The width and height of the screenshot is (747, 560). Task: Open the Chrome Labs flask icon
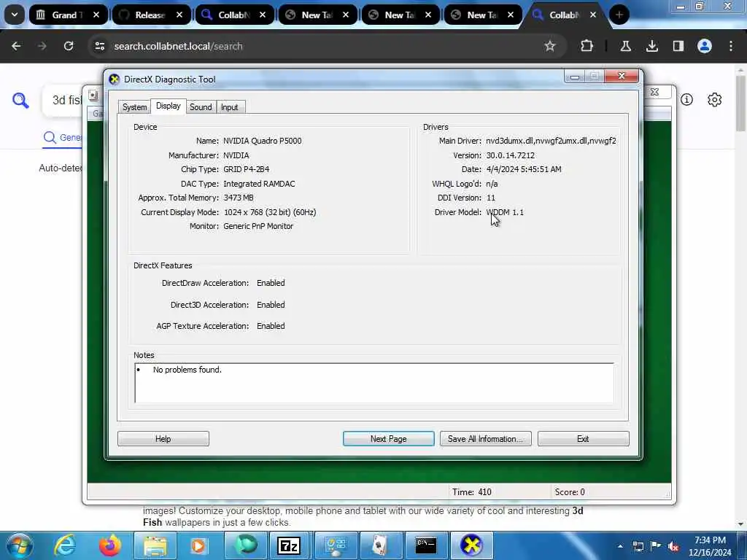point(625,46)
